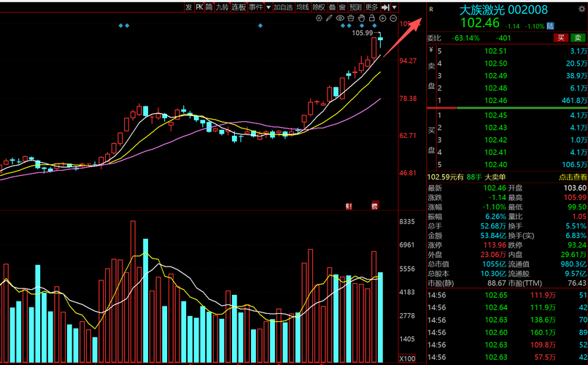588x365 pixels.
Task: Click the large-order notice 102.59元有 88手 大卖单
Action: 466,177
